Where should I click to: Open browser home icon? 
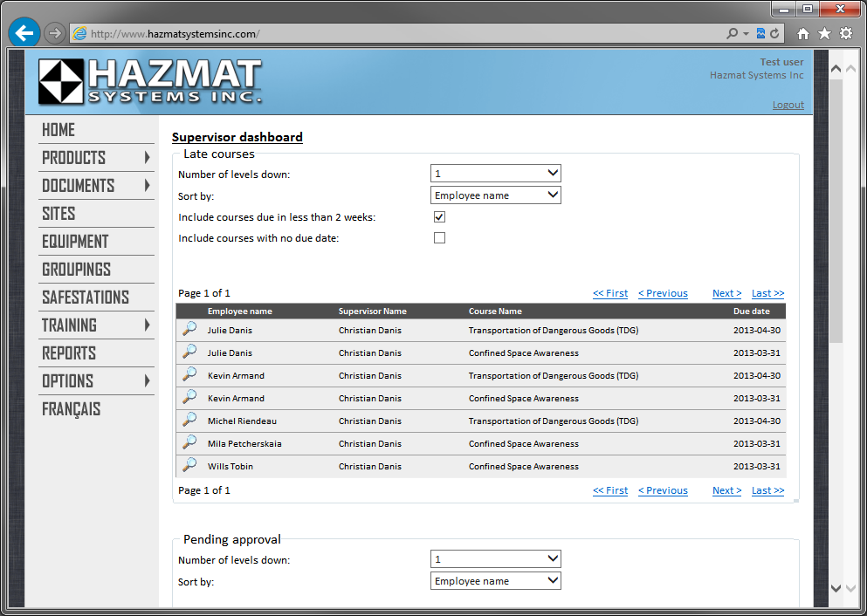(x=803, y=34)
